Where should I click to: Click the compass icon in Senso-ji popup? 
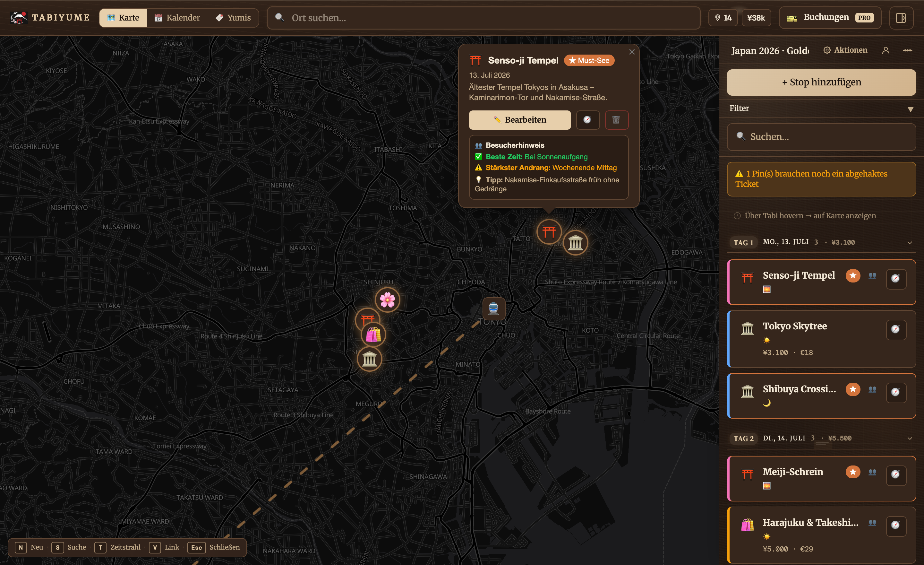tap(588, 120)
